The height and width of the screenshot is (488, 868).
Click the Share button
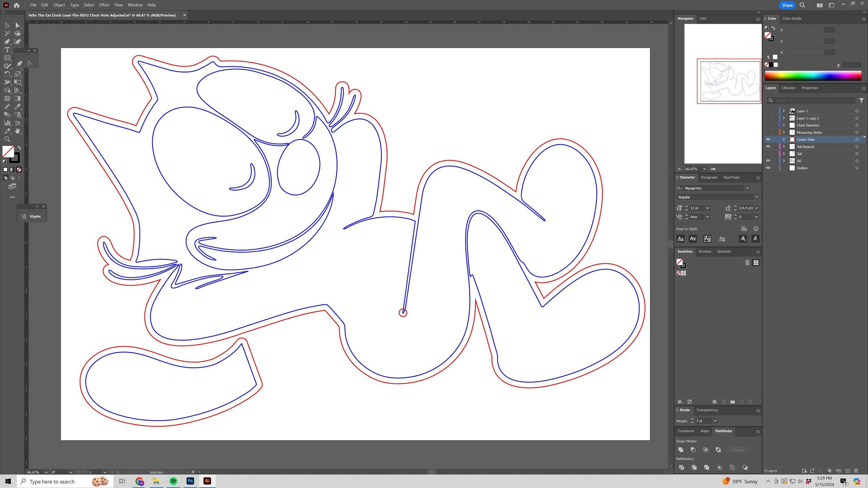(x=787, y=5)
